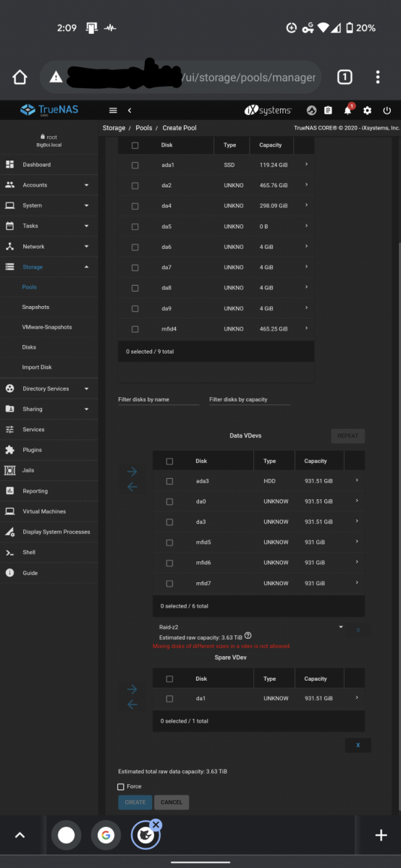Expand Directory Services sidebar menu

click(49, 388)
